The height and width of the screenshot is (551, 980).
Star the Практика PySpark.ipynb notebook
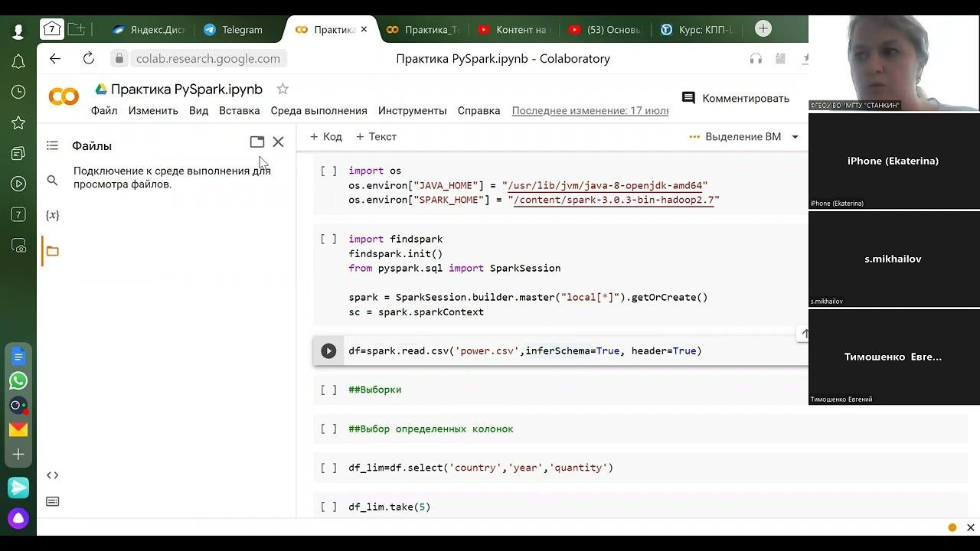point(283,89)
